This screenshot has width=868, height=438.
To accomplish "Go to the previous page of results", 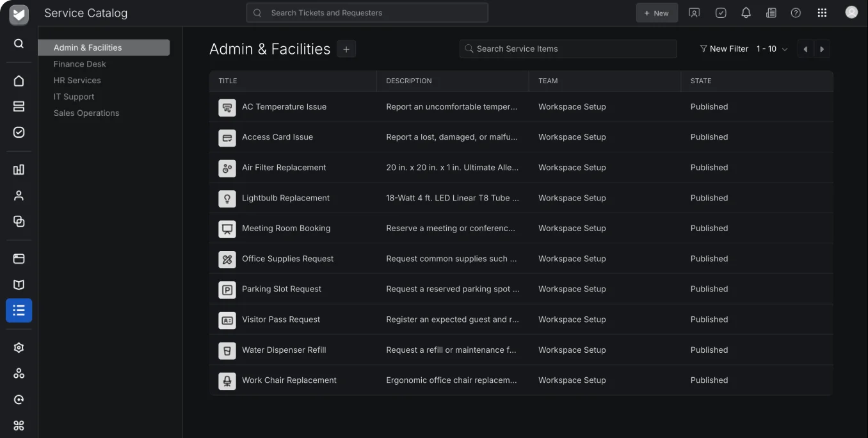I will coord(805,49).
